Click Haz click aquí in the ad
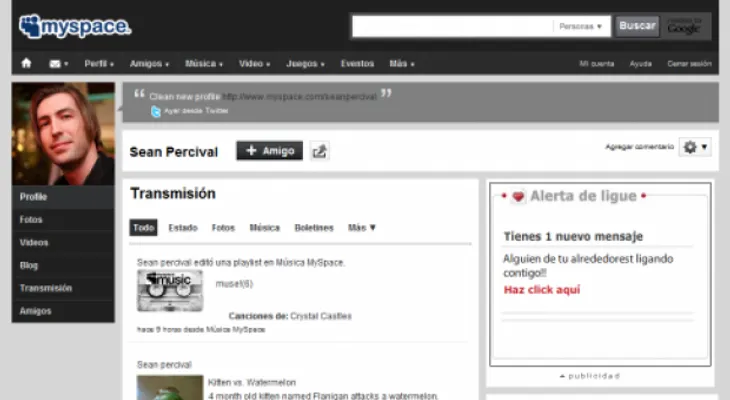The width and height of the screenshot is (730, 400). (x=542, y=290)
